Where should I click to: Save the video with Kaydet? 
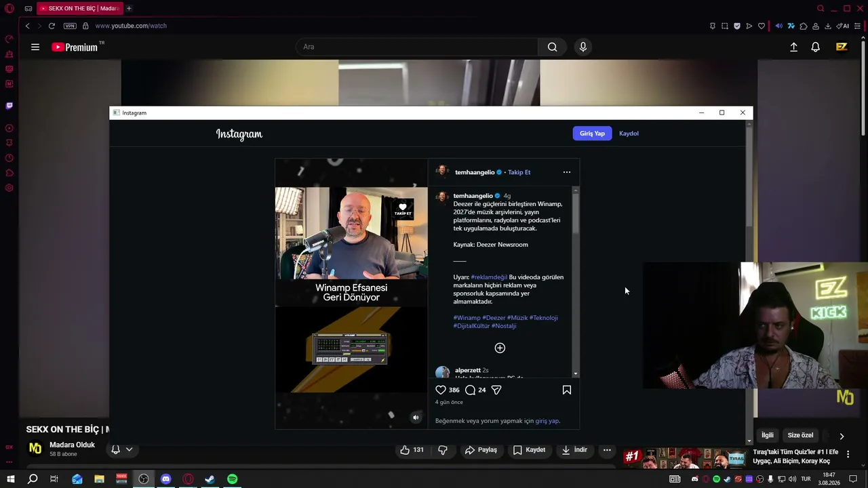(x=529, y=450)
